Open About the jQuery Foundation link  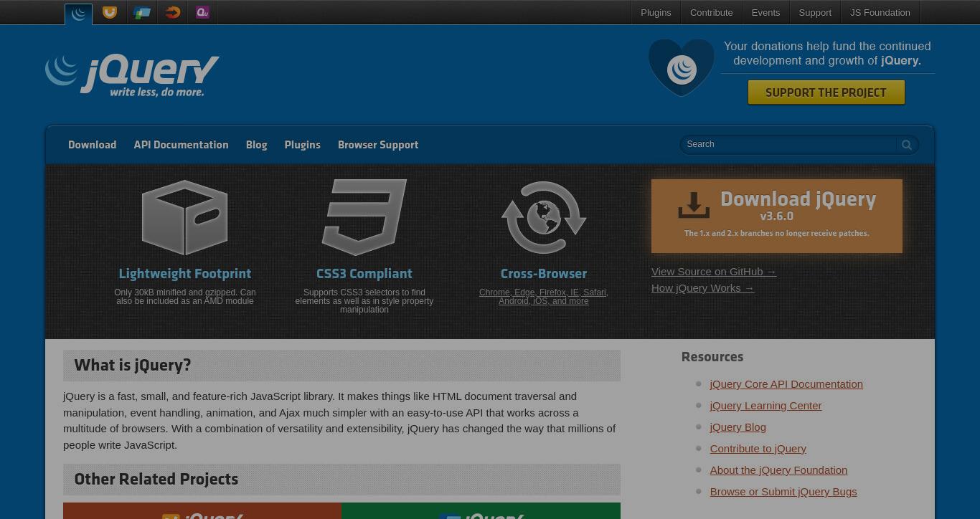tap(778, 470)
